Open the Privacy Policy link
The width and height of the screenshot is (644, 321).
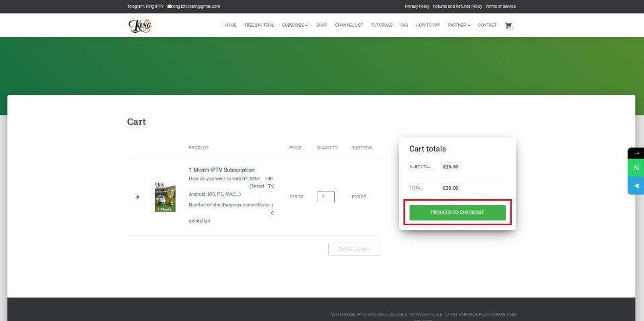417,7
